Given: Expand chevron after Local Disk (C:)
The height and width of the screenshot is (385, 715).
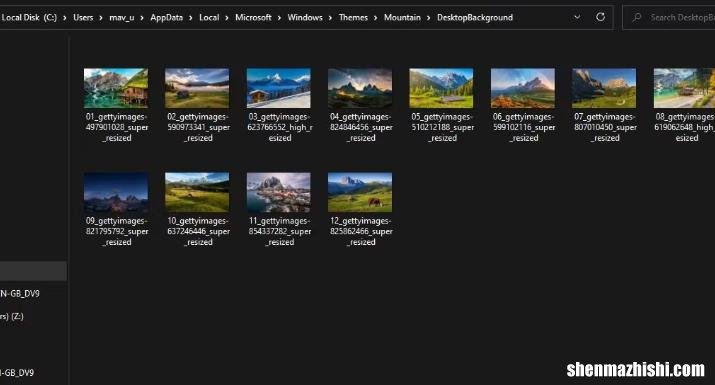Looking at the screenshot, I should (x=64, y=18).
